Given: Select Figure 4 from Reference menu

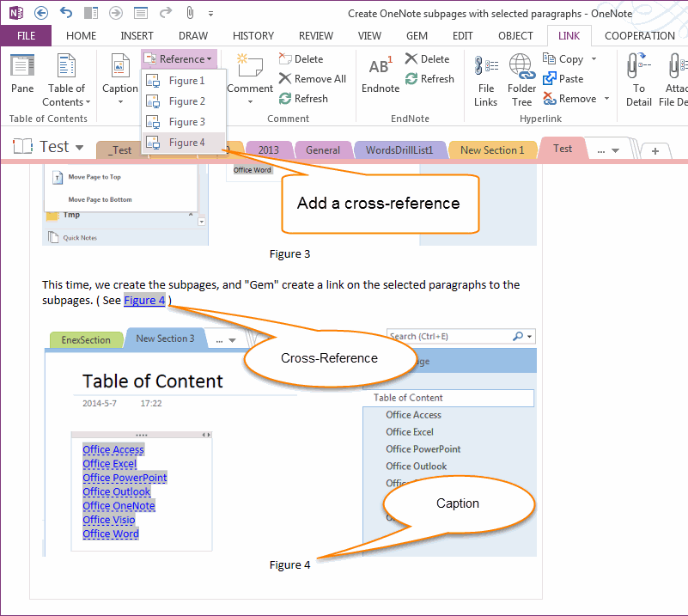Looking at the screenshot, I should [185, 143].
